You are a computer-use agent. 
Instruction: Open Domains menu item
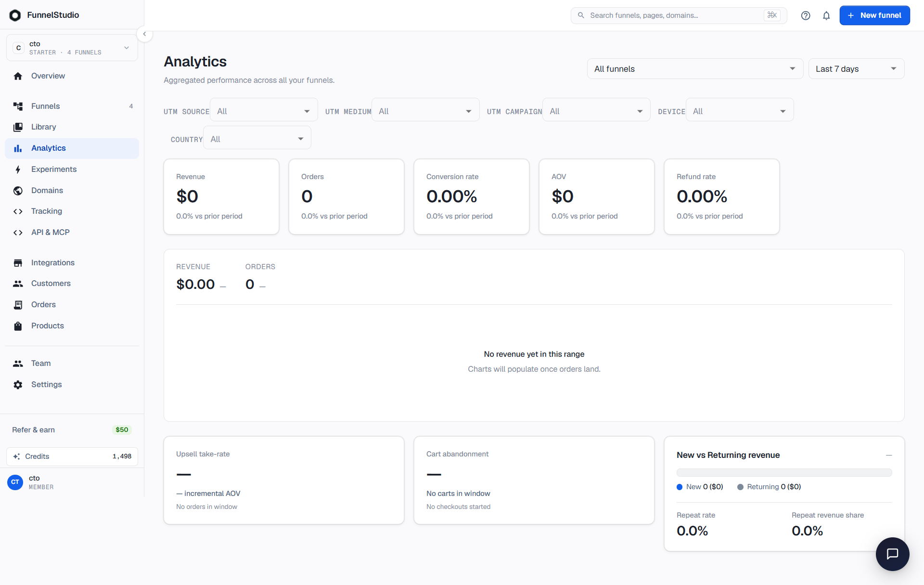(x=72, y=191)
